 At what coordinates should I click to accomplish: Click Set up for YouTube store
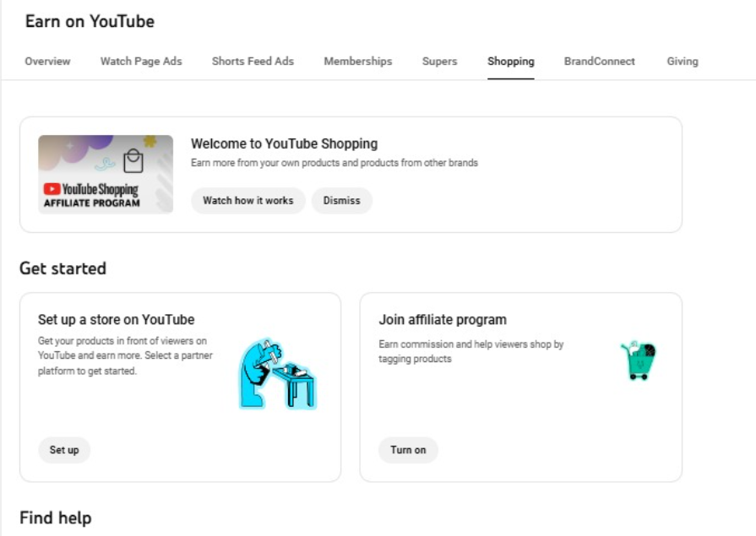(x=64, y=450)
